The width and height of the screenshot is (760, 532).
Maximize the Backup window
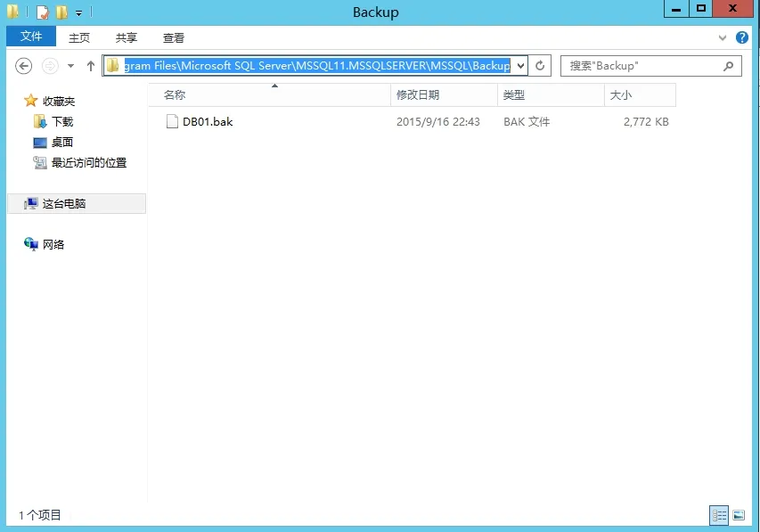click(701, 9)
